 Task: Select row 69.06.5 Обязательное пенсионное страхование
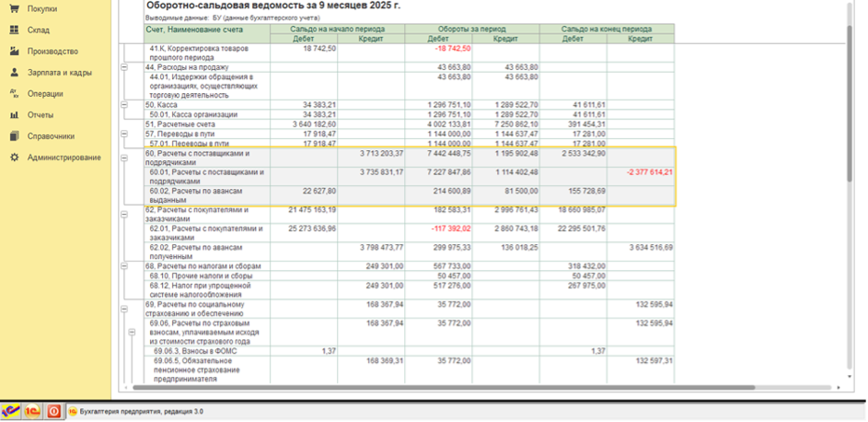click(x=409, y=370)
